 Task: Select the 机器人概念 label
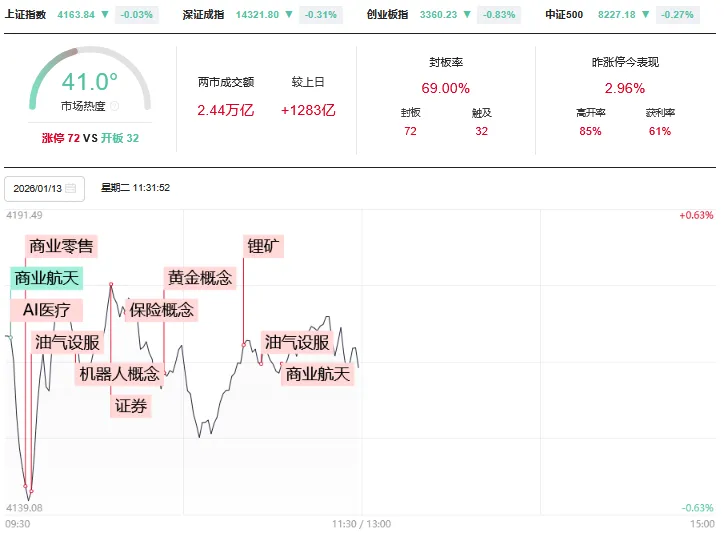pos(119,374)
